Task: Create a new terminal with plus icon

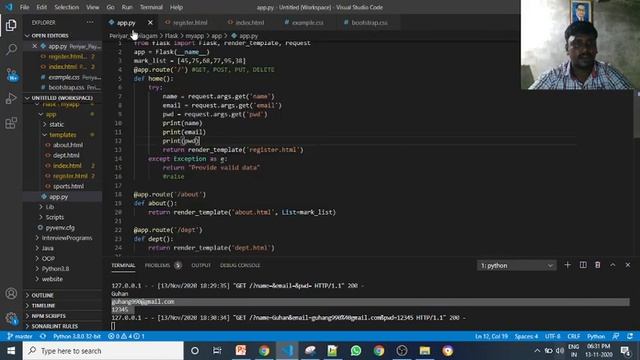Action: tap(567, 265)
